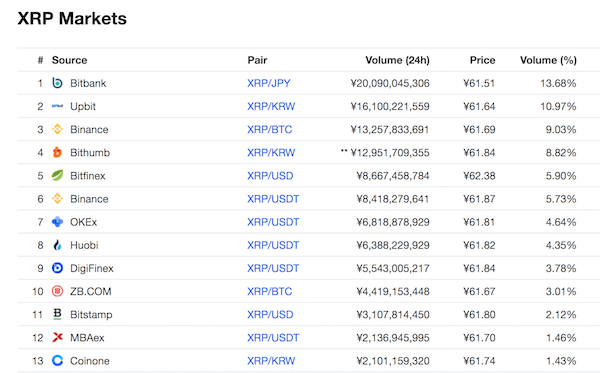
Task: Click the volume ¥13,257,833,691
Action: [x=390, y=130]
